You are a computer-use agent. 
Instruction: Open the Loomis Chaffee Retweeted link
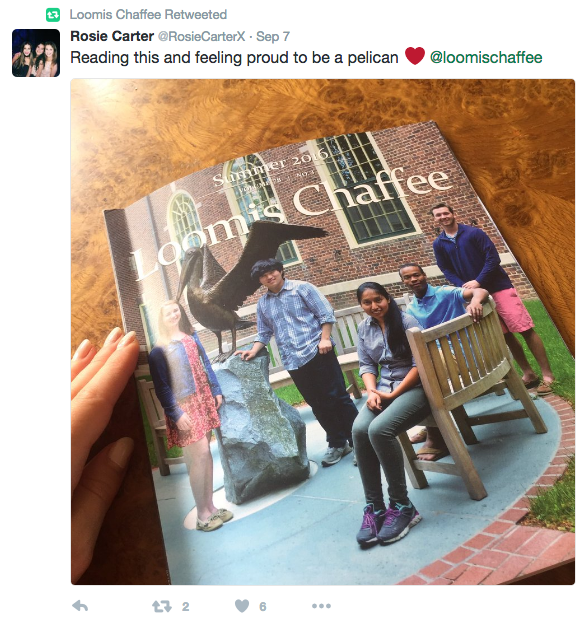tap(148, 15)
